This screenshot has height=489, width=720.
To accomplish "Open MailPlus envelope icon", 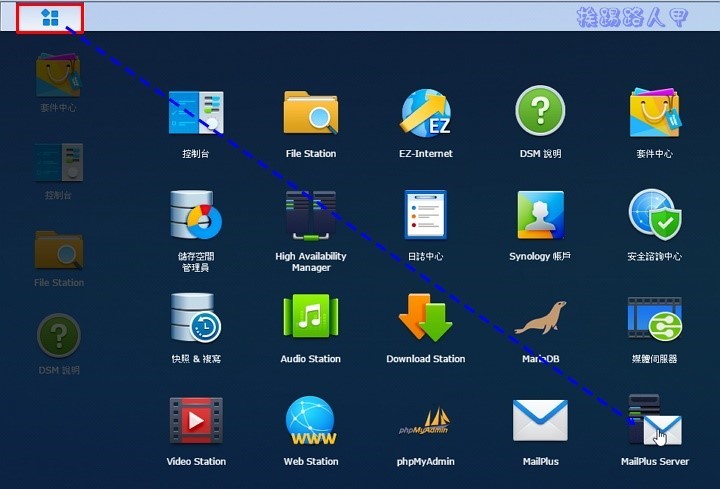I will point(540,421).
